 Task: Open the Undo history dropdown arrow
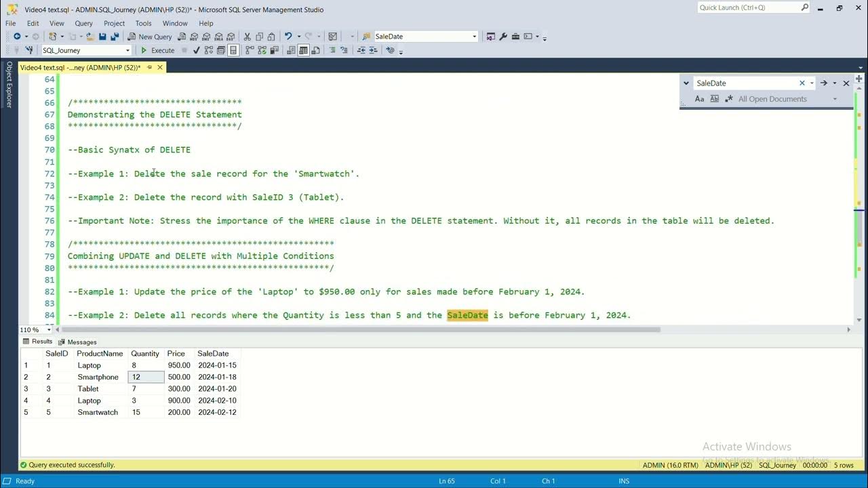[299, 37]
